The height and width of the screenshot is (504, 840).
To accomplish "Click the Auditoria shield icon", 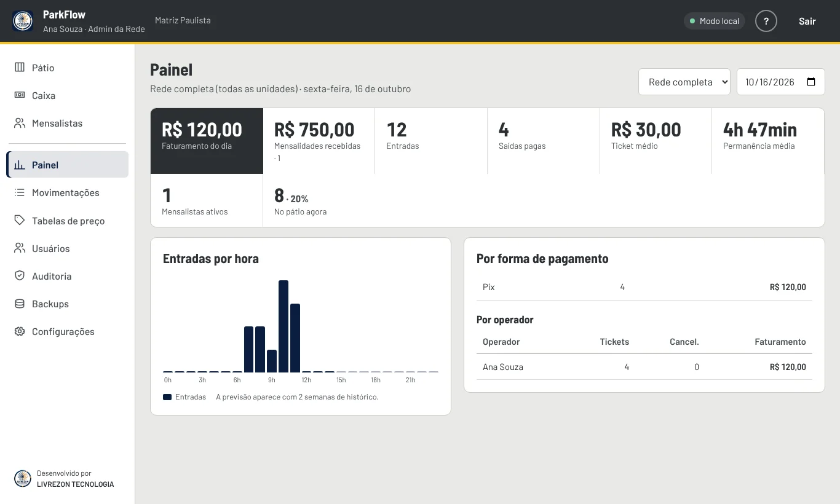I will 20,276.
